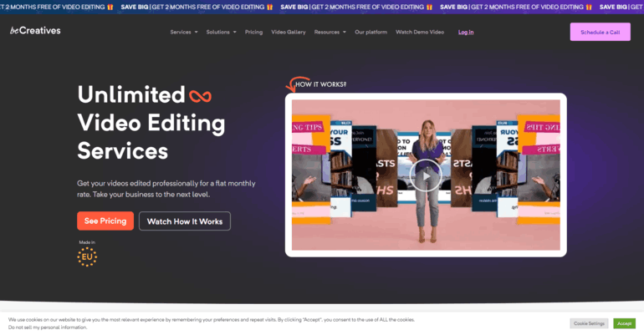Go to Our platform page
Viewport: 644px width, 335px height.
pyautogui.click(x=371, y=32)
